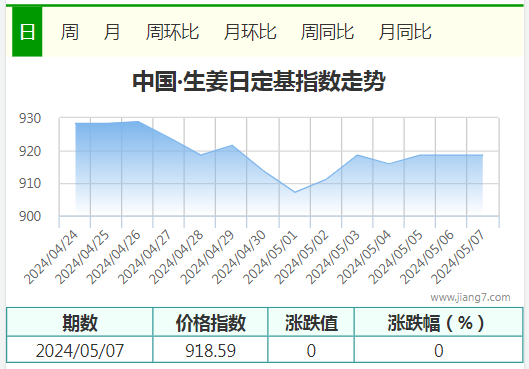Click the 2024/04/26 peak data point
529x369 pixels.
[138, 121]
